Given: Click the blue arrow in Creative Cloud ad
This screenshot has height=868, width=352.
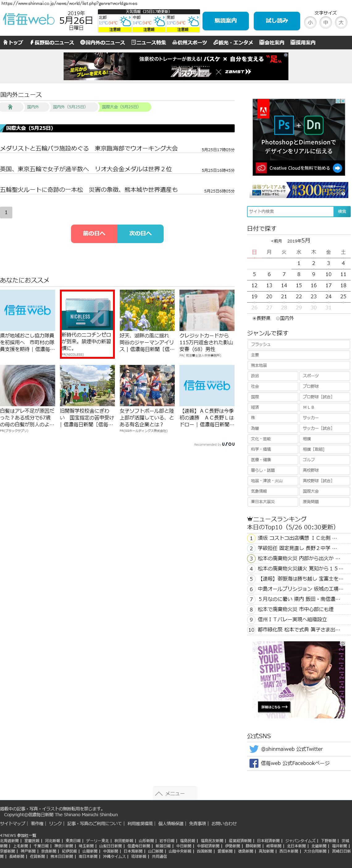Looking at the screenshot, I should click(x=337, y=168).
